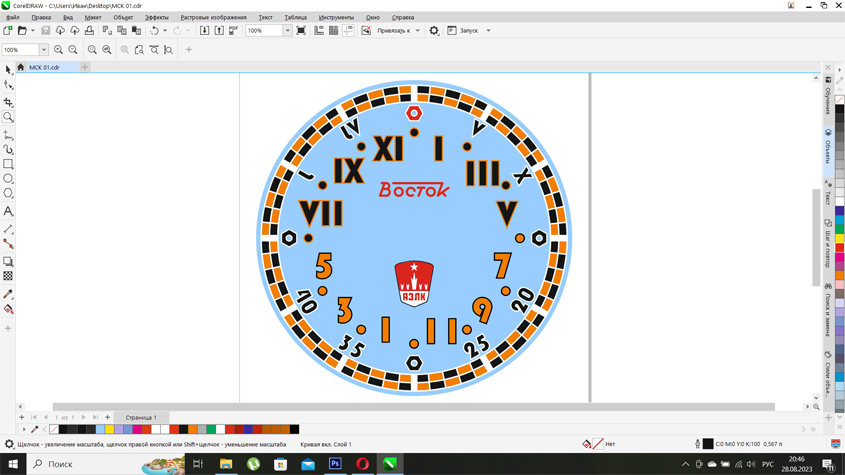Select the Rectangle tool
This screenshot has width=845, height=475.
[8, 164]
